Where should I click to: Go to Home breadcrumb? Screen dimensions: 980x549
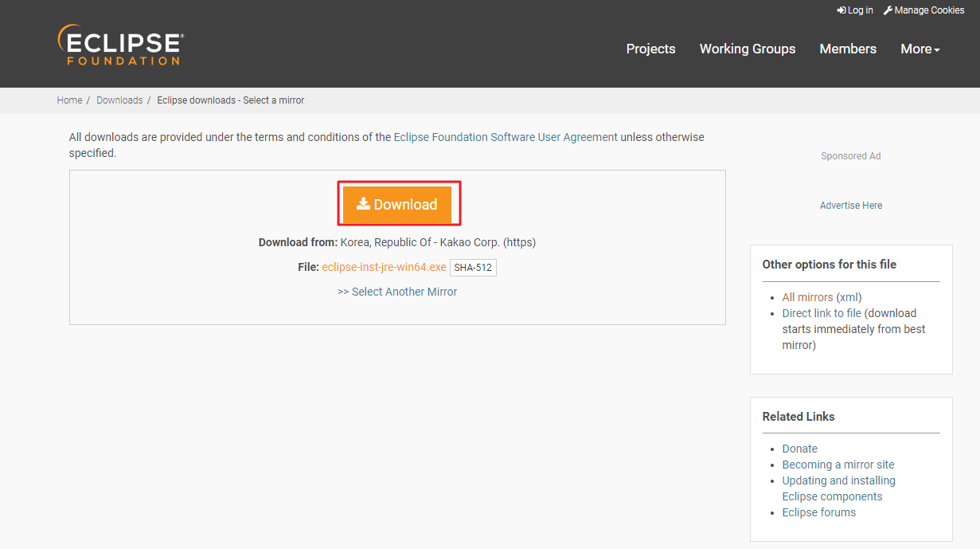click(x=69, y=100)
